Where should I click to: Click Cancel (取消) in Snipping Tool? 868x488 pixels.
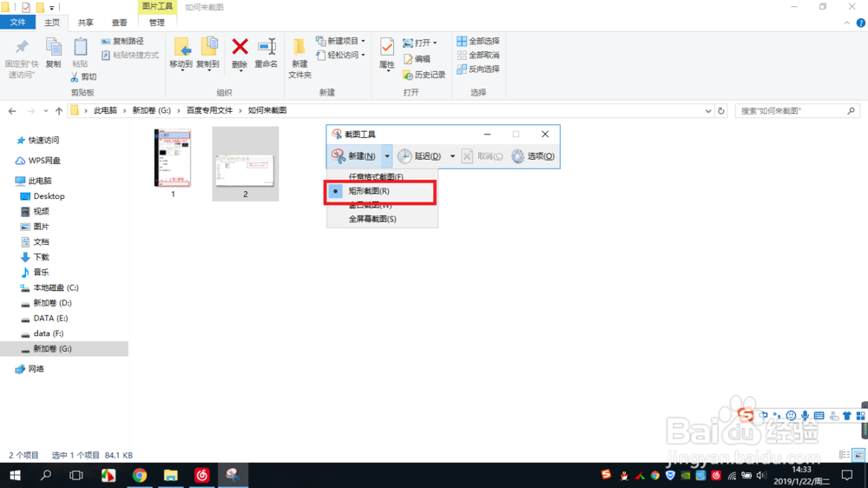[482, 156]
